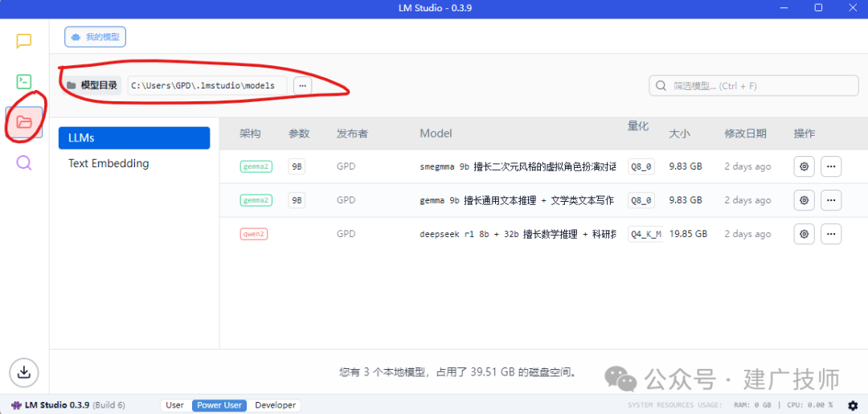Switch to User mode

click(x=175, y=405)
